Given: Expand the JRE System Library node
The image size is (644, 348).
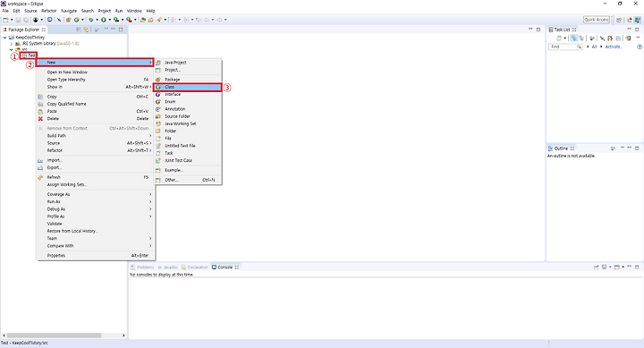Looking at the screenshot, I should tap(11, 44).
